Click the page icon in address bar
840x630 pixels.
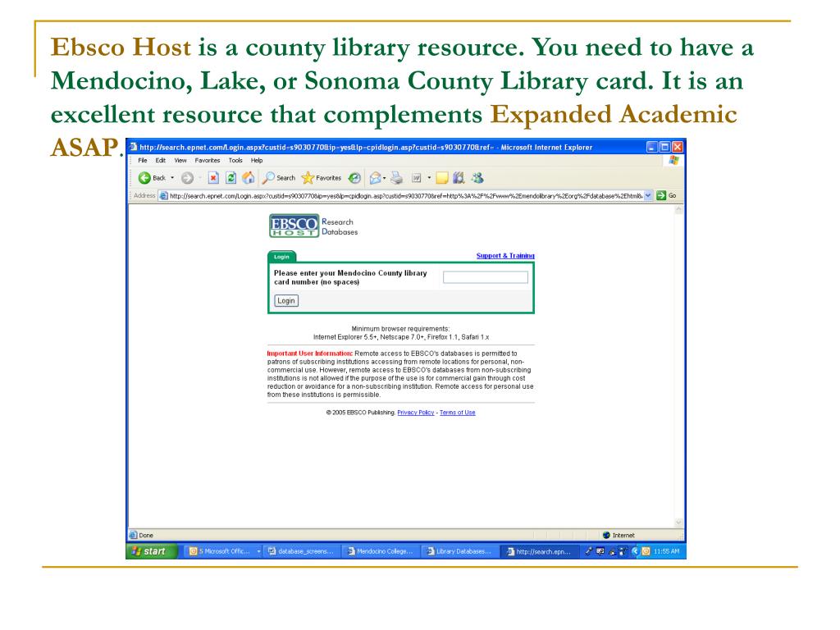164,195
